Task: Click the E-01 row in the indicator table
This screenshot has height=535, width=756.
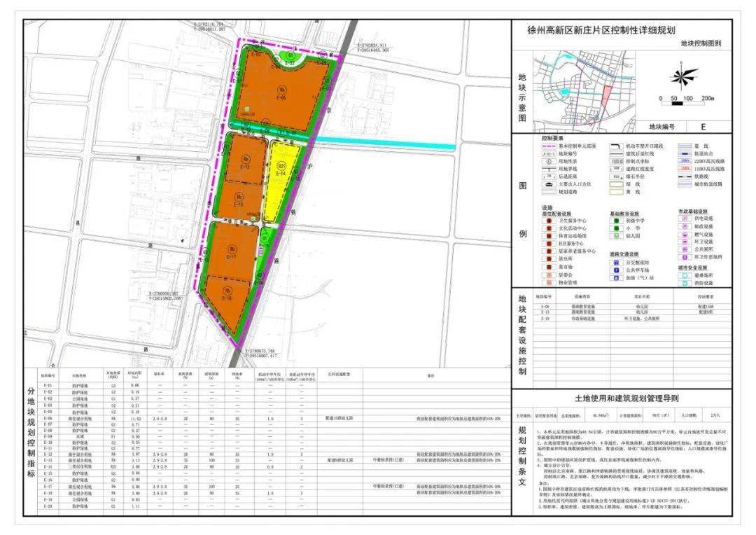Action: point(274,385)
